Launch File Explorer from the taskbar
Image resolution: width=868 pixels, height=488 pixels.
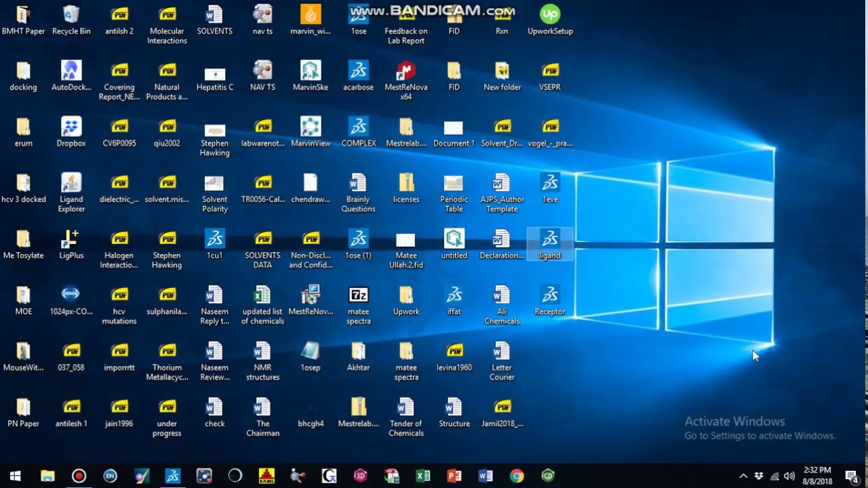[x=47, y=476]
